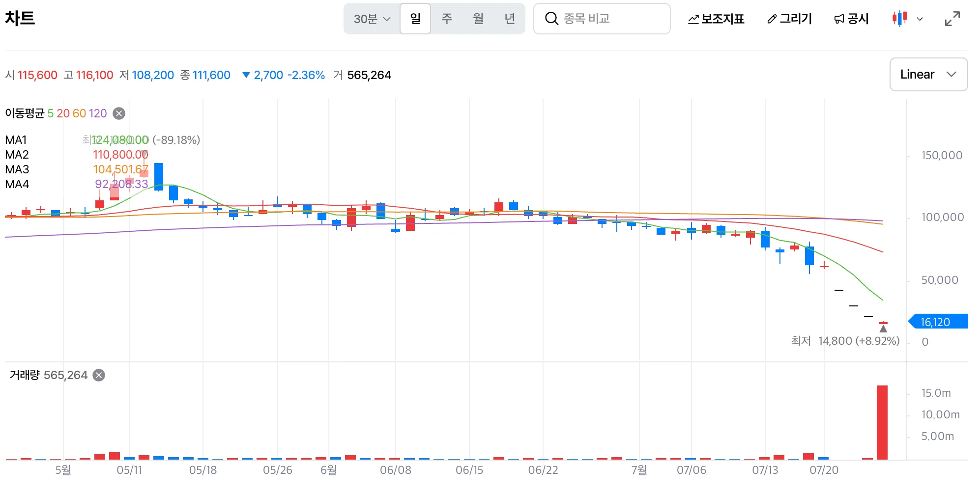Expand the chart type chevron
Viewport: 980px width, 493px height.
click(920, 19)
